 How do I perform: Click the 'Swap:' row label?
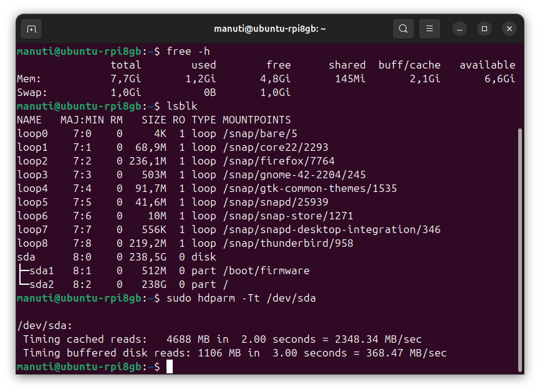(x=32, y=93)
